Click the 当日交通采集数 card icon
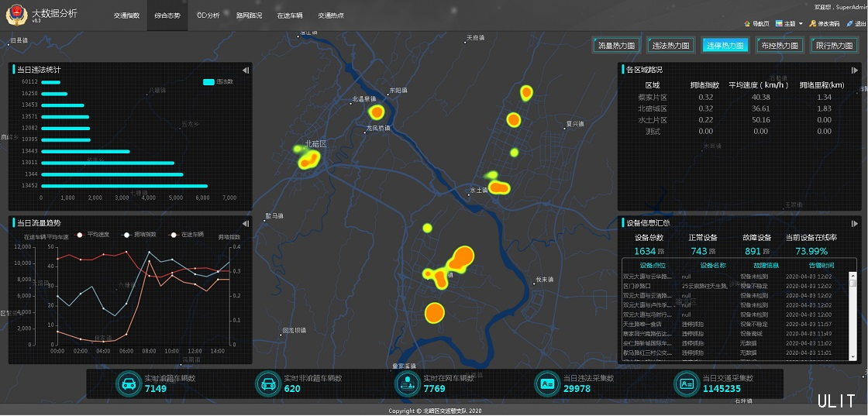This screenshot has height=416, width=868. 686,383
